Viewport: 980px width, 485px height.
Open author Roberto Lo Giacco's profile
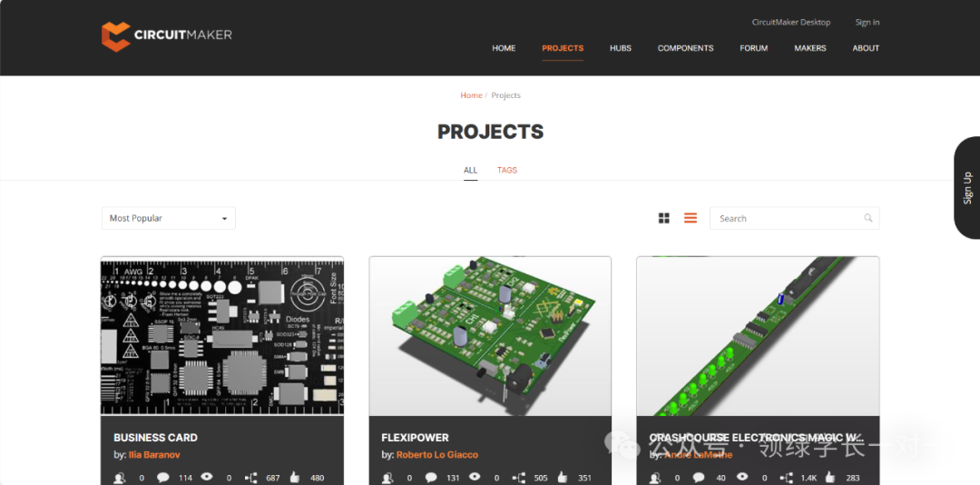436,455
